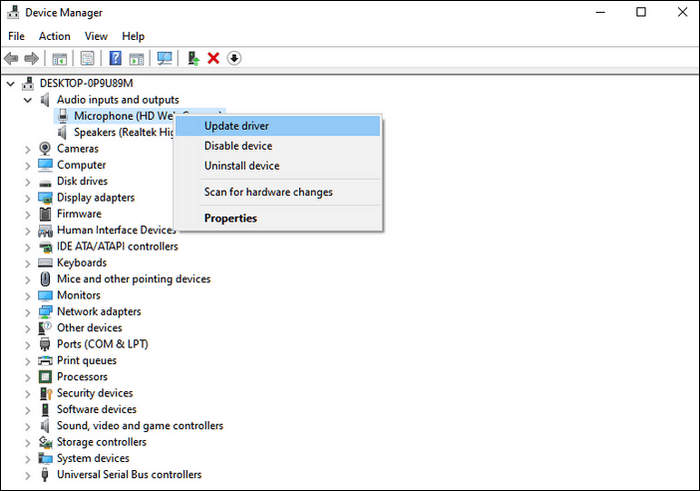Click the update driver toolbar icon

(193, 58)
